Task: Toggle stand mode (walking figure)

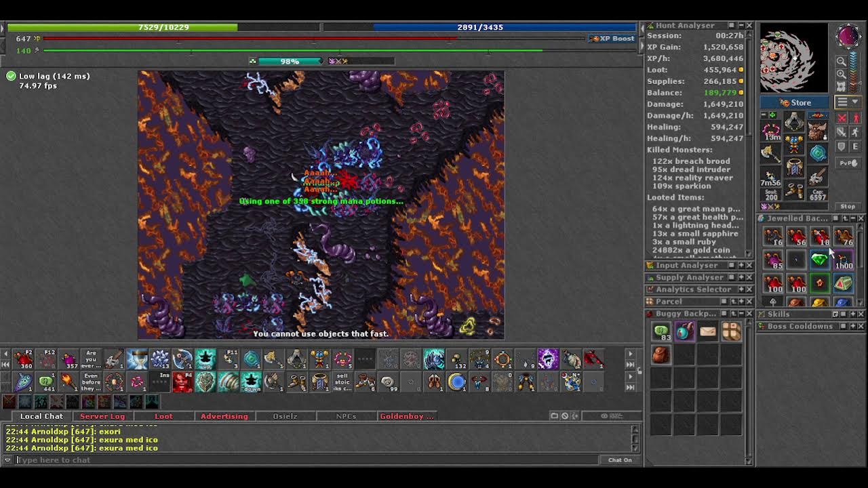Action: point(856,132)
